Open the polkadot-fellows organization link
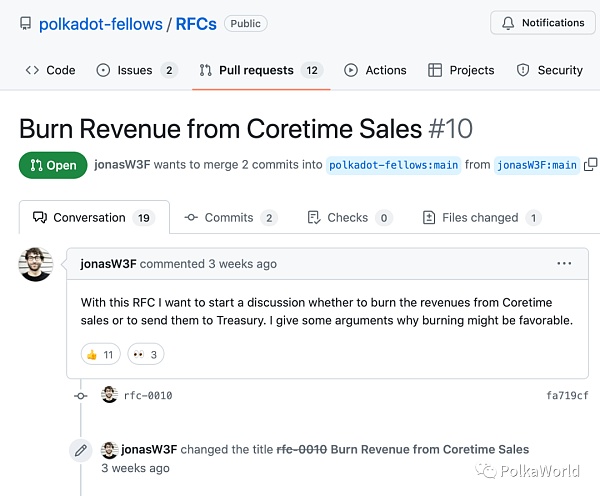The width and height of the screenshot is (600, 496). [x=102, y=23]
